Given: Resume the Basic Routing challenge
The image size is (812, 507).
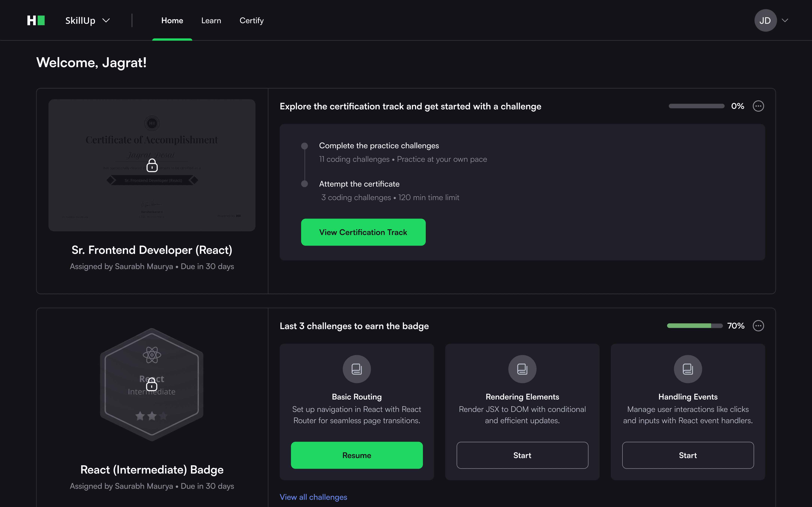Looking at the screenshot, I should click(357, 455).
